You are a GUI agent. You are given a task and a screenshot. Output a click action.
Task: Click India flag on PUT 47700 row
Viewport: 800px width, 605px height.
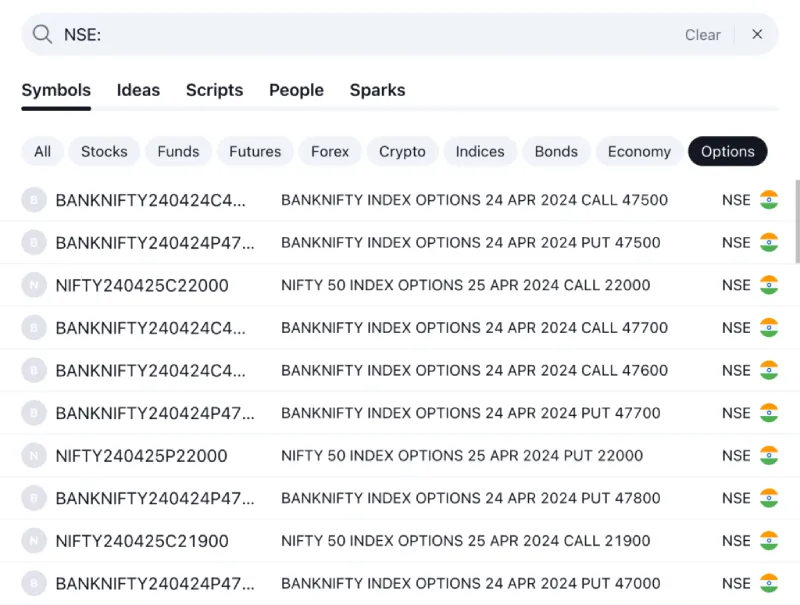[769, 413]
